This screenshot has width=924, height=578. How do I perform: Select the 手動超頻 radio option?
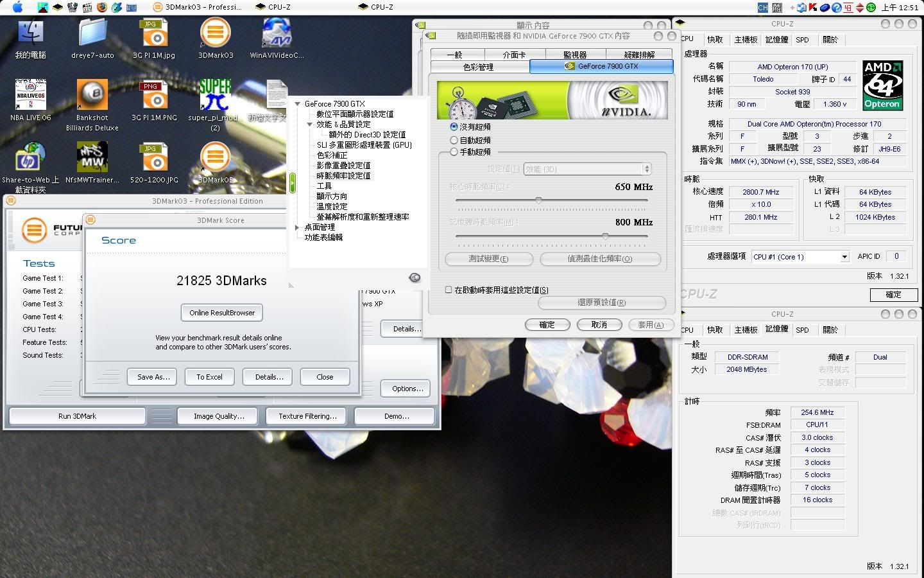tap(454, 152)
